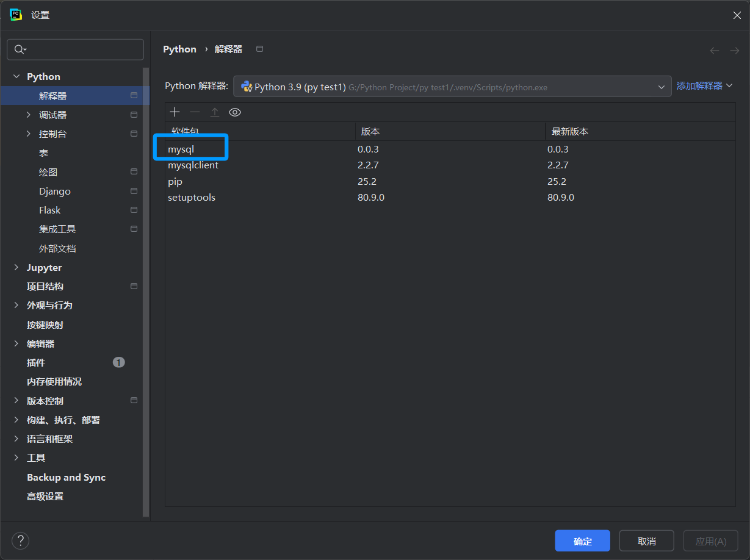Image resolution: width=750 pixels, height=560 pixels.
Task: Click Python breadcrumb link
Action: click(x=179, y=49)
